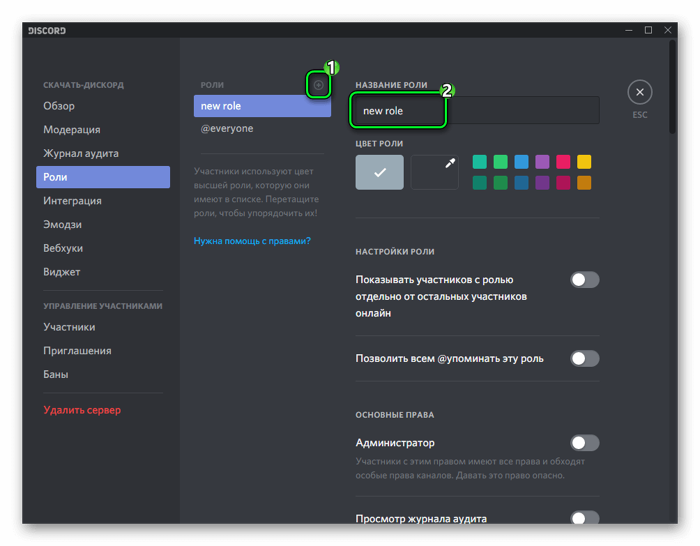Image resolution: width=700 pixels, height=546 pixels.
Task: Pick the turquoise role color
Action: pos(479,162)
